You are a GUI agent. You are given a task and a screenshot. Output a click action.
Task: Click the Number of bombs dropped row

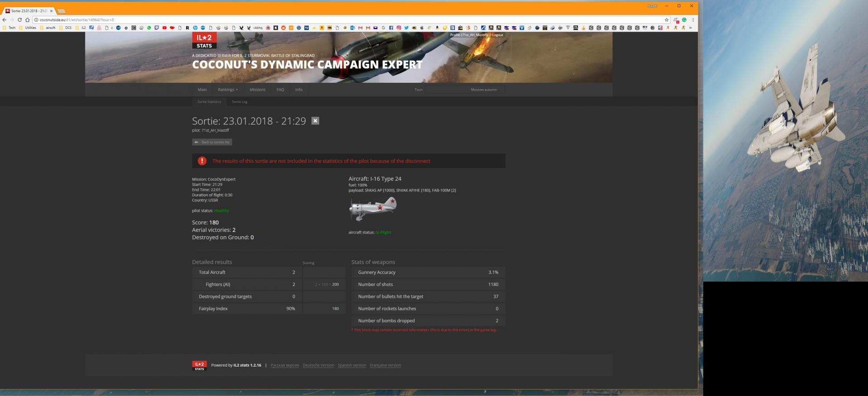pyautogui.click(x=428, y=320)
